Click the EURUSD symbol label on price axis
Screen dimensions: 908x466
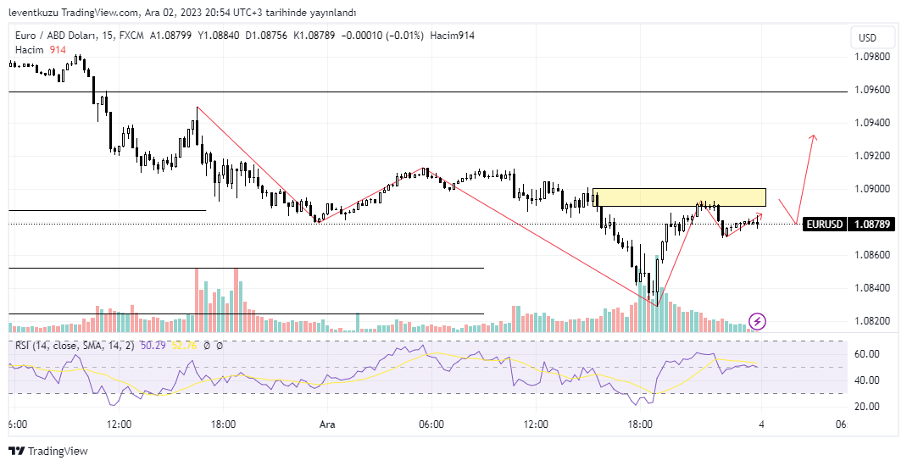[825, 224]
